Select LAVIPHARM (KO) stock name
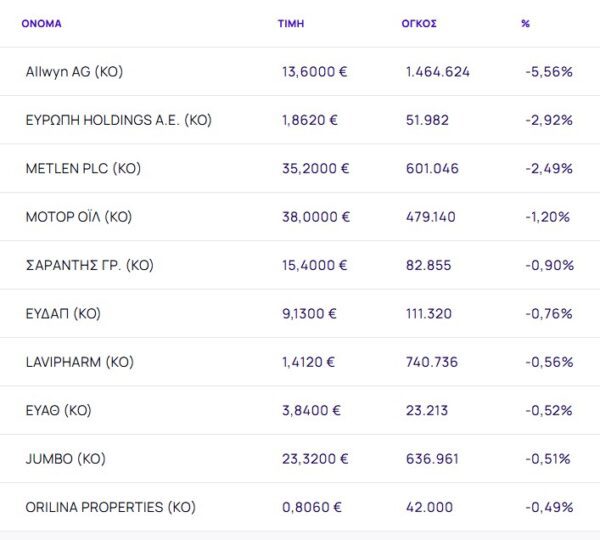The image size is (600, 540). [79, 362]
